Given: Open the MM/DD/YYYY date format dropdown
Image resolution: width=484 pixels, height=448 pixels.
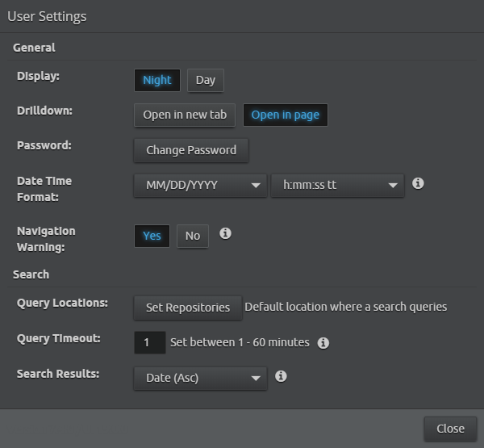Looking at the screenshot, I should (x=200, y=185).
